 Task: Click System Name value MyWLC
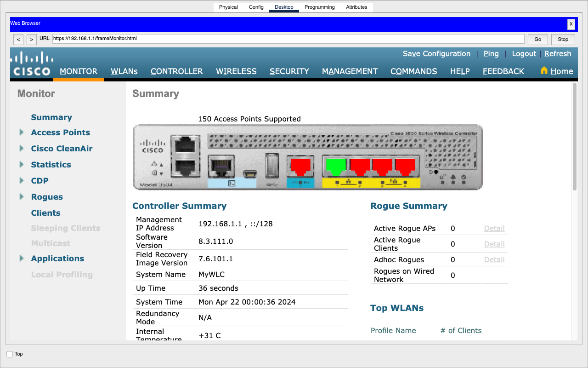(211, 275)
